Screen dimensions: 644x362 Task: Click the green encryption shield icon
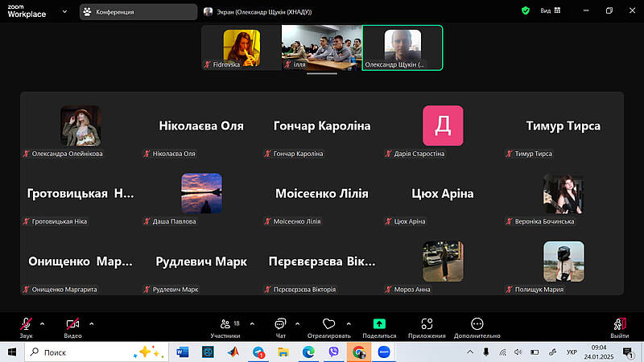(526, 11)
